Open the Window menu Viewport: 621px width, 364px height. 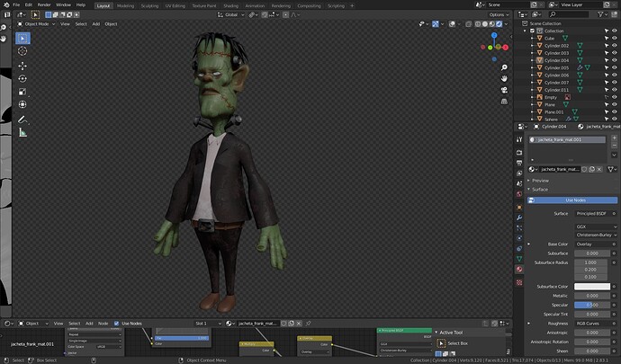click(x=63, y=4)
